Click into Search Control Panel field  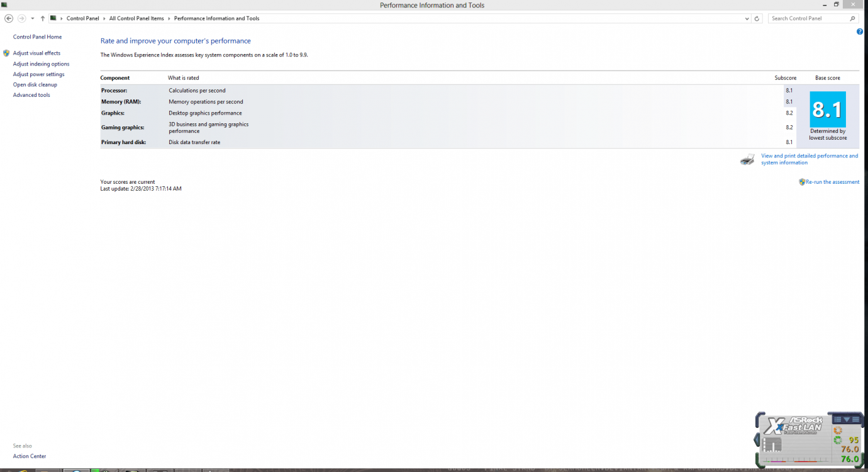(x=808, y=18)
